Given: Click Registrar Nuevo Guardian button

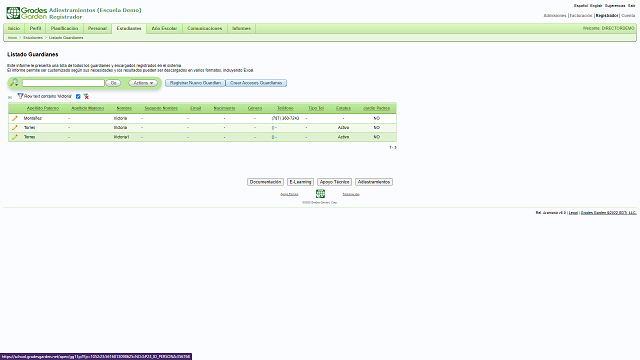Looking at the screenshot, I should [195, 83].
